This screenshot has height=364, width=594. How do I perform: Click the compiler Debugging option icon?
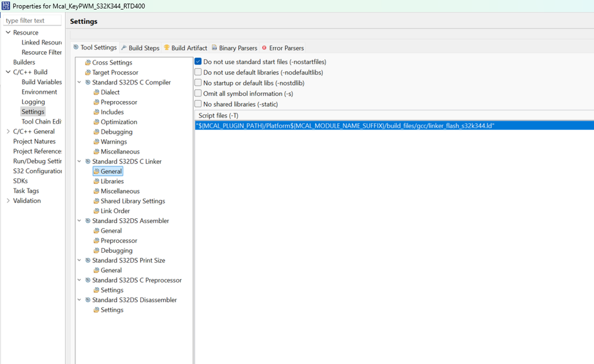point(96,131)
